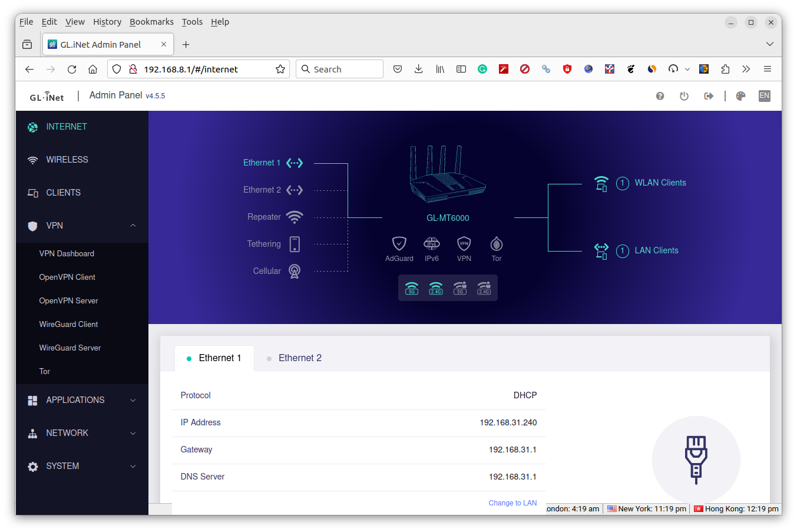Expand the NETWORK sidebar section

(133, 433)
